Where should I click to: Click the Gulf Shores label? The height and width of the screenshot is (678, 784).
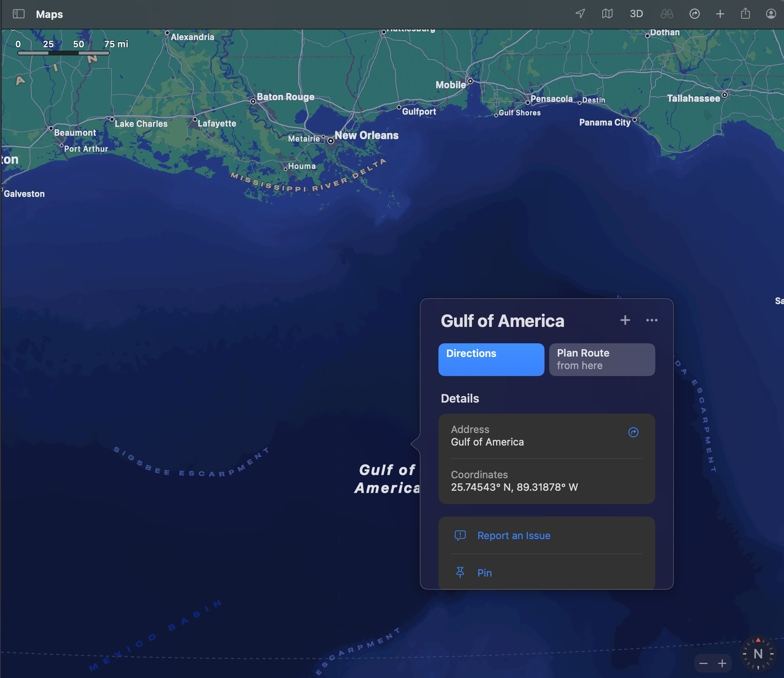coord(520,113)
